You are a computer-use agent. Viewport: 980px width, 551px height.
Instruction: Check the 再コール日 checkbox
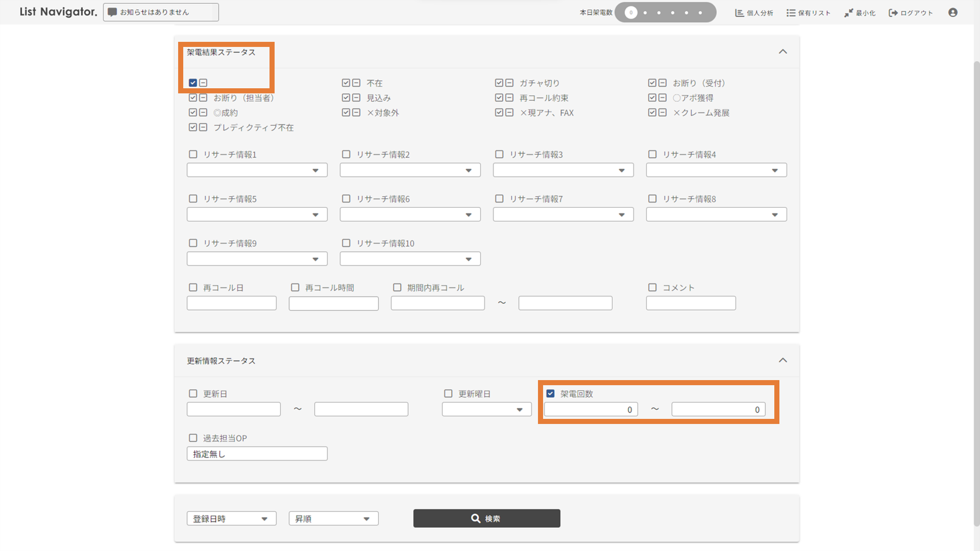193,287
